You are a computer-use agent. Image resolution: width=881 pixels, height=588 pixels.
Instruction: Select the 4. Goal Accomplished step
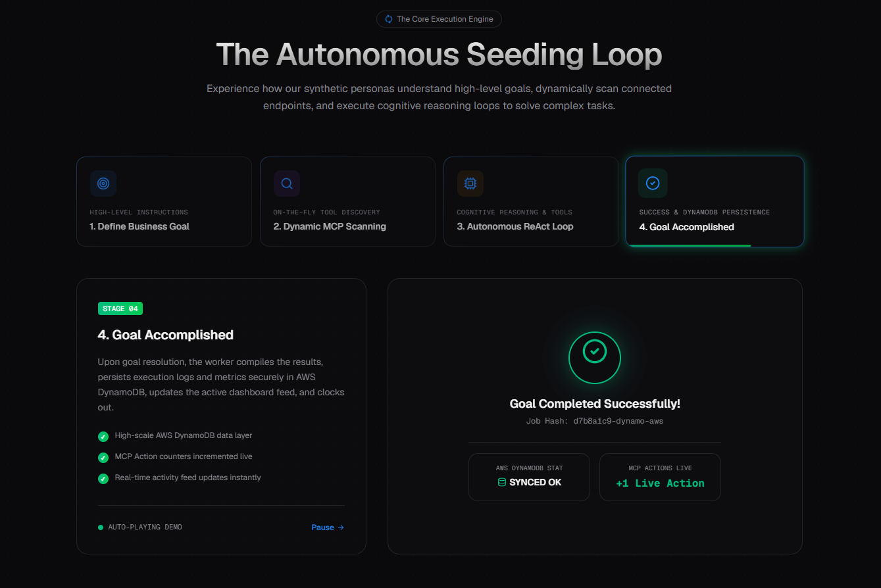coord(715,201)
